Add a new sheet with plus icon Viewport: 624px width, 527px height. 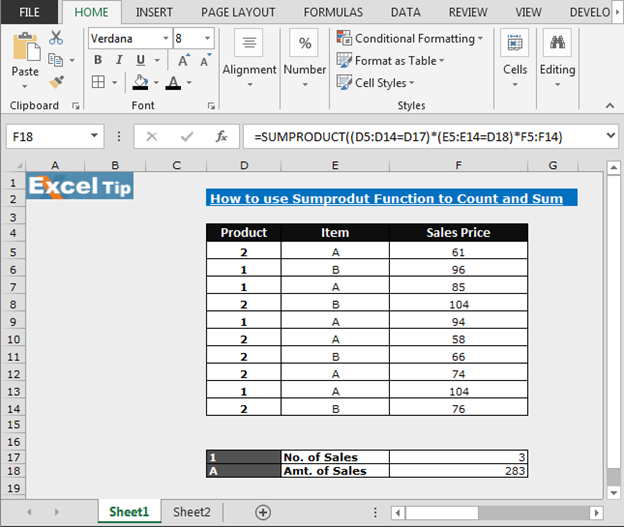point(263,512)
